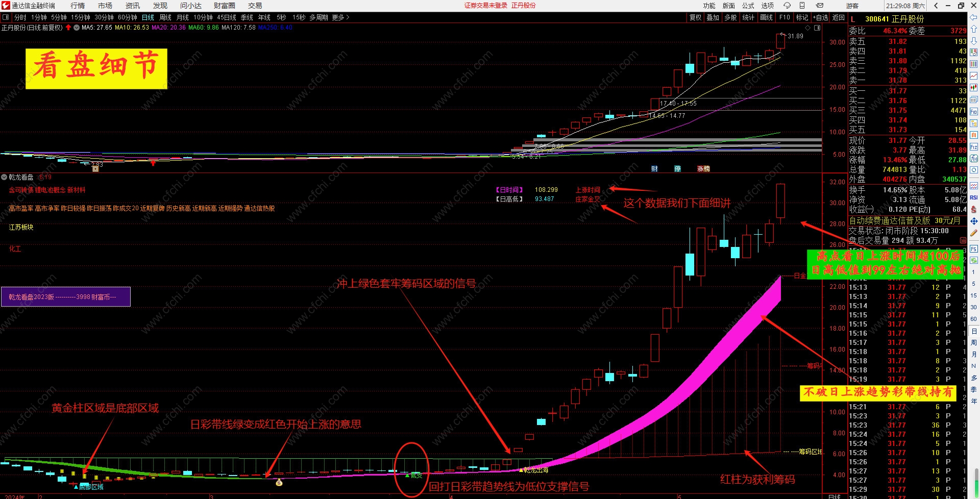The height and width of the screenshot is (499, 980).
Task: Select the 月 period in right sidebar
Action: pyautogui.click(x=974, y=355)
